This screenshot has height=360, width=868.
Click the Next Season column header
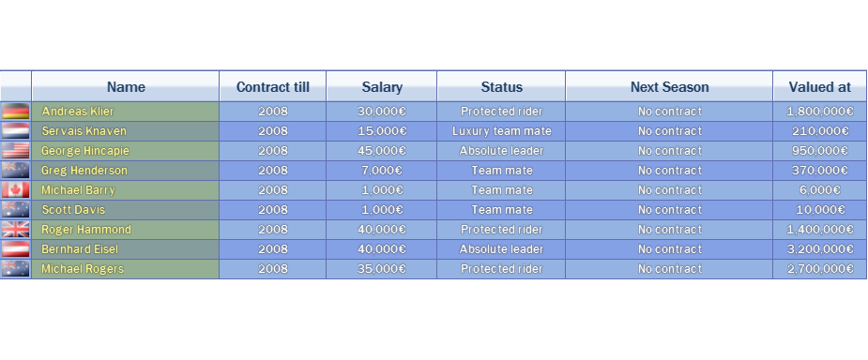click(x=669, y=87)
